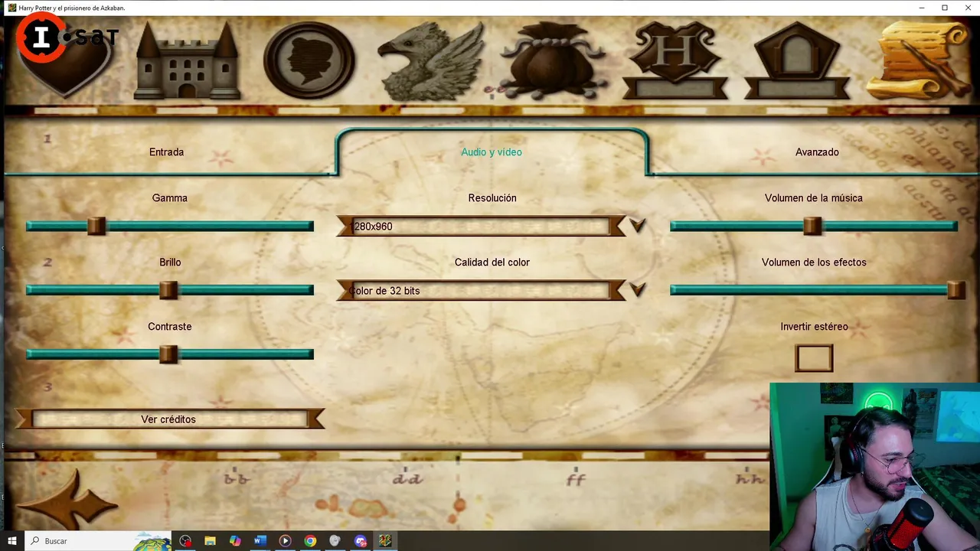Launch the Copilot taskbar icon

[235, 541]
